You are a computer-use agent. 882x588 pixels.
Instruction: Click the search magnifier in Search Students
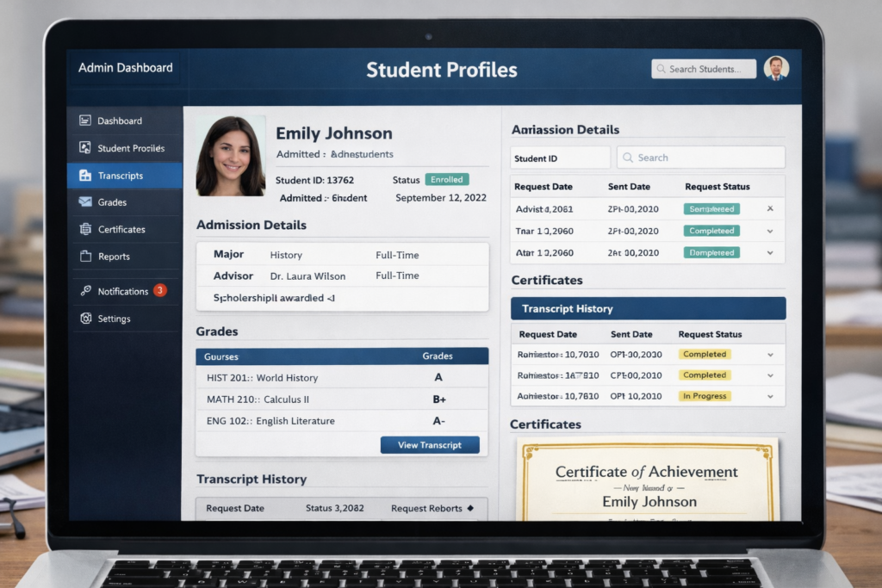click(x=661, y=68)
